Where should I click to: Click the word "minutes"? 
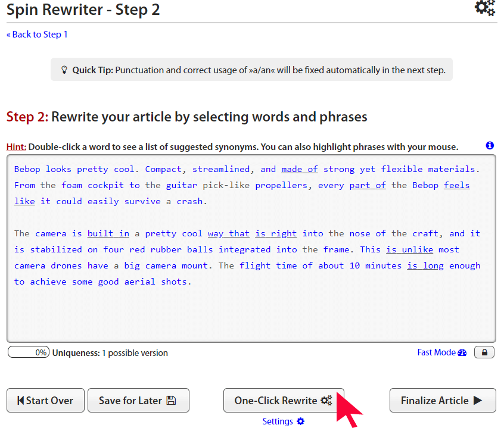pos(383,265)
